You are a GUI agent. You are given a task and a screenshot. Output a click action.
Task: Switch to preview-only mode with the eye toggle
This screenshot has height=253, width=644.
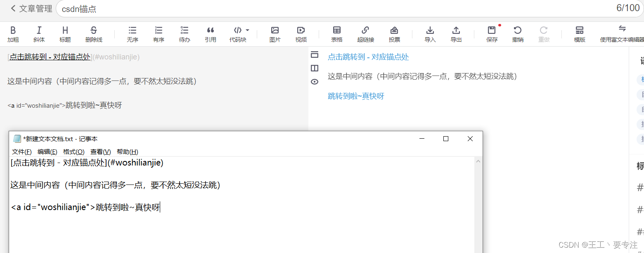[315, 81]
